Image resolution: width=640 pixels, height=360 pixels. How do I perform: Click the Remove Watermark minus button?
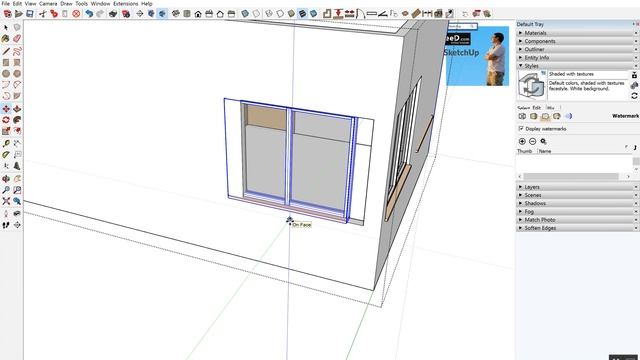(x=533, y=141)
